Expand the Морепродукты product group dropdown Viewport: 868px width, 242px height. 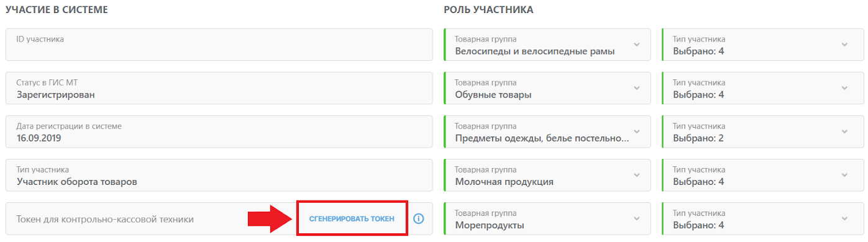pyautogui.click(x=547, y=218)
